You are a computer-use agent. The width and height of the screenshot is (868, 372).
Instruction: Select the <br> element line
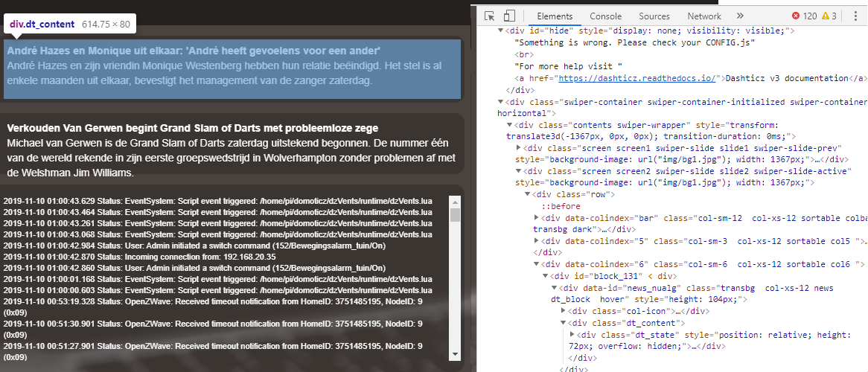pyautogui.click(x=523, y=55)
